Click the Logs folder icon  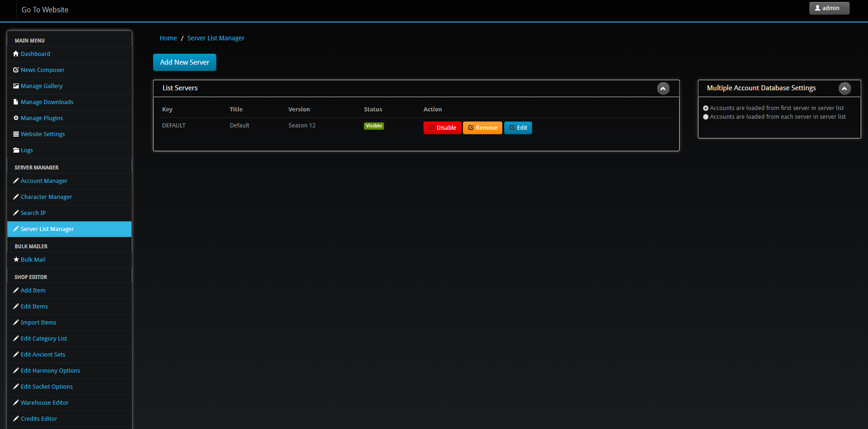point(16,150)
